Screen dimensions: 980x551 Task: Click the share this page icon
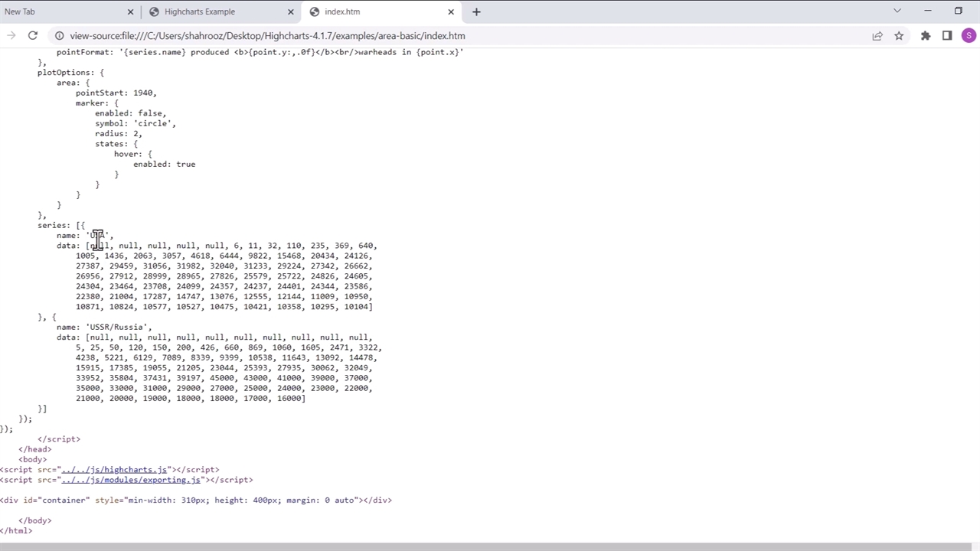(877, 35)
